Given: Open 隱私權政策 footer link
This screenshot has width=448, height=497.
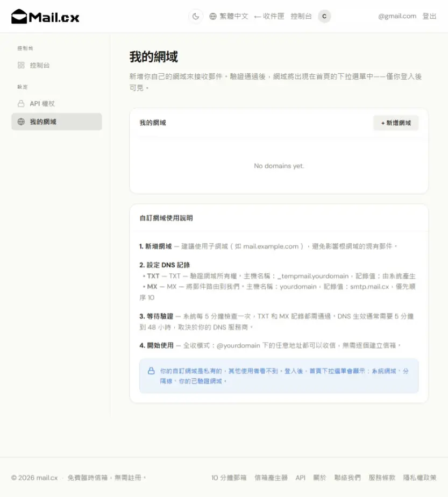Looking at the screenshot, I should [420, 478].
